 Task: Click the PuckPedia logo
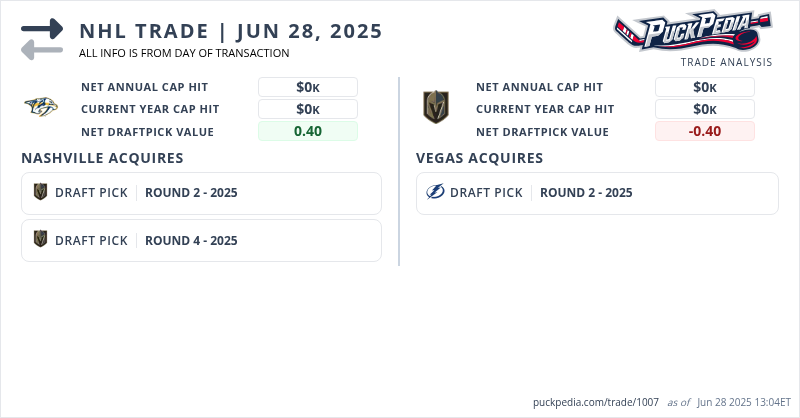(x=692, y=31)
